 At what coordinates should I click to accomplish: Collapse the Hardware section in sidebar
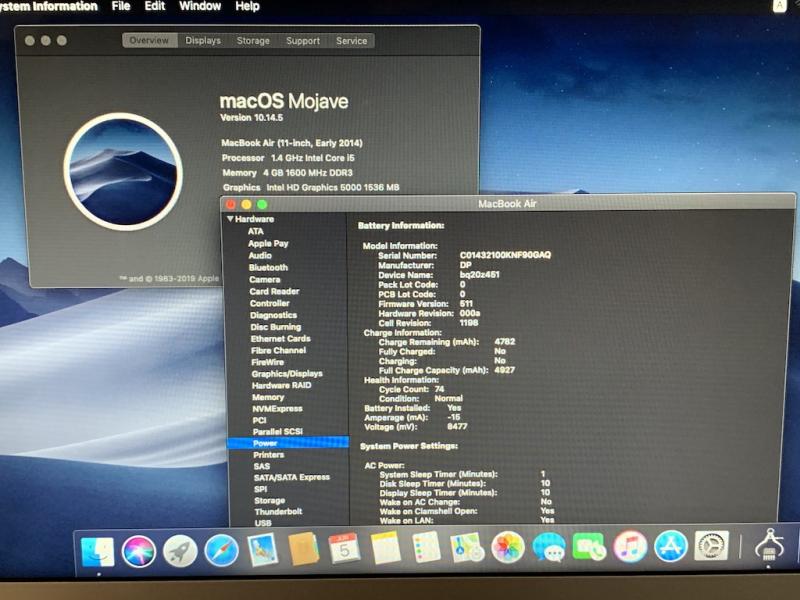click(231, 219)
